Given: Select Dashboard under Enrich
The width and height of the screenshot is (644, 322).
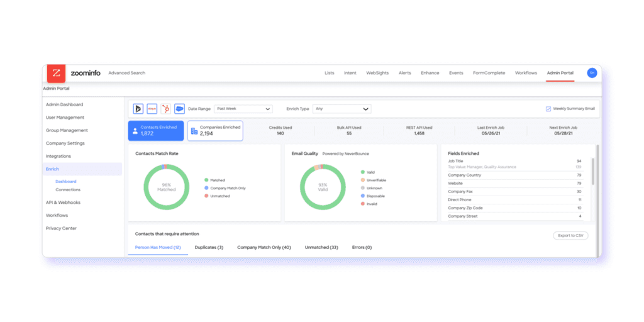Looking at the screenshot, I should [x=65, y=181].
